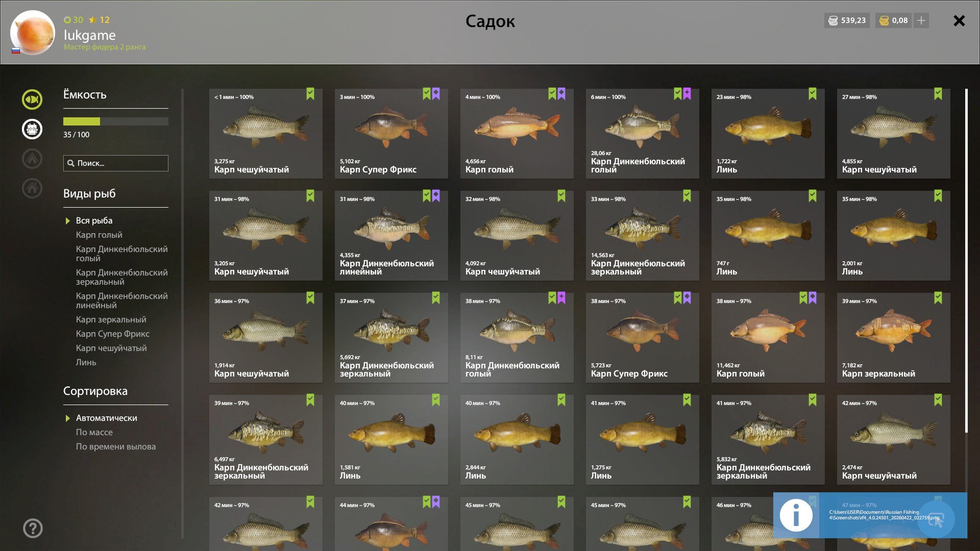Open the fish keepnet icon in sidebar
This screenshot has height=551, width=980.
click(32, 99)
